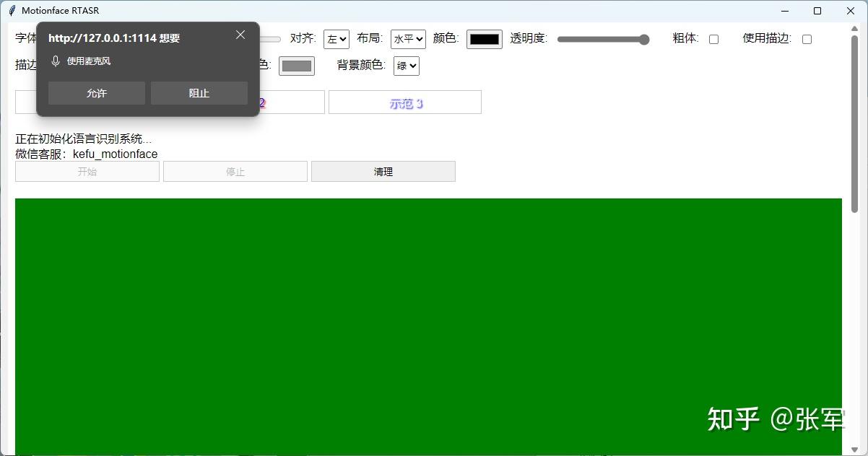Open the 对齐 alignment dropdown showing 左
Image resolution: width=868 pixels, height=456 pixels.
coord(335,39)
